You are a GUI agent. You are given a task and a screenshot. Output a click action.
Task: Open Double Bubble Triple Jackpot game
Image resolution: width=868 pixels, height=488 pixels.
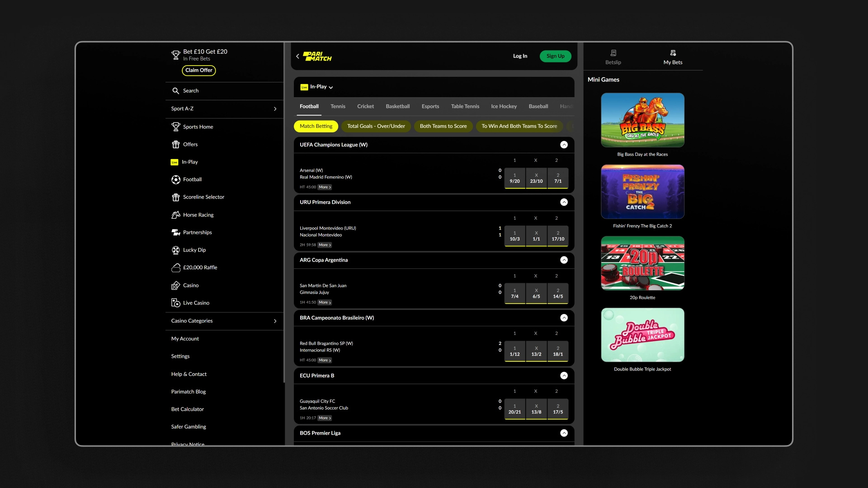[642, 335]
